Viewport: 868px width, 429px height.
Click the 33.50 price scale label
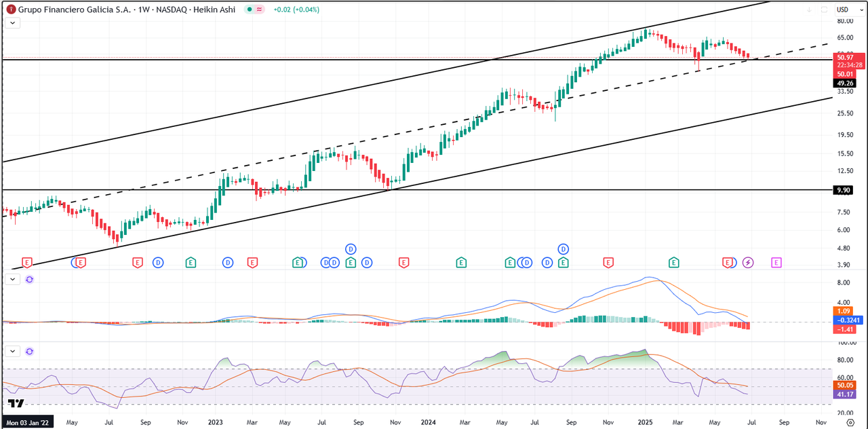click(844, 92)
